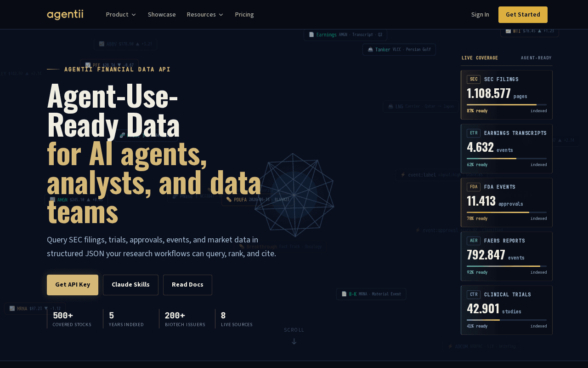Click the FAERS Reports 92% progress bar
The height and width of the screenshot is (368, 588).
pos(507,266)
